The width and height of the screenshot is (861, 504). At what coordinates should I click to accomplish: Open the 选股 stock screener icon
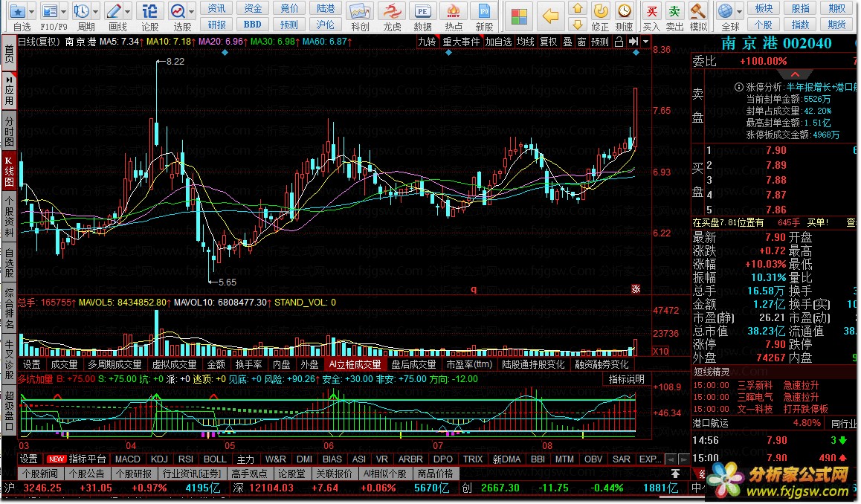tap(178, 12)
